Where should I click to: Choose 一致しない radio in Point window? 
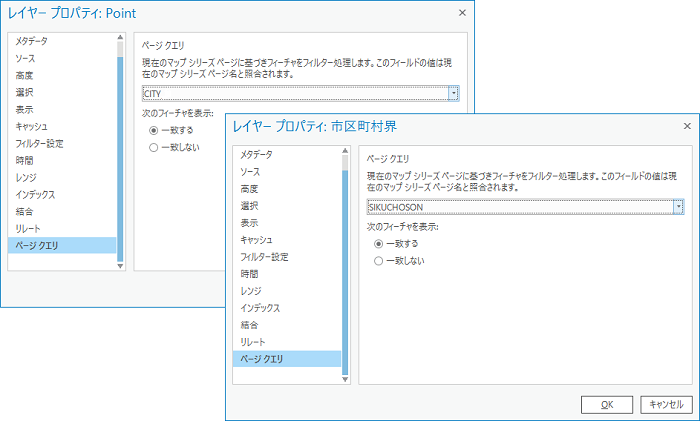(x=154, y=147)
